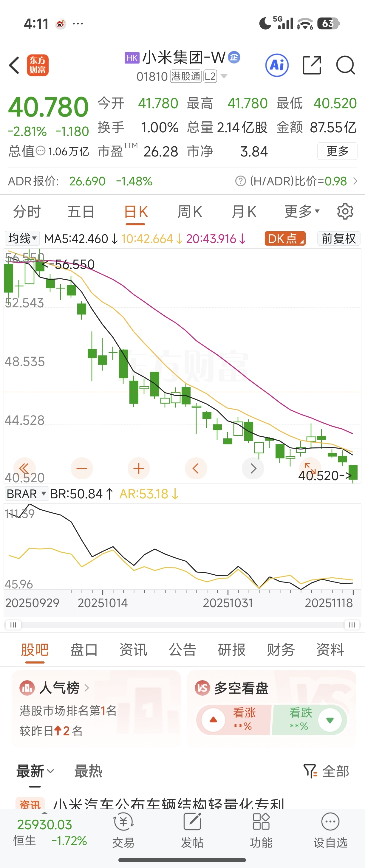Screen dimensions: 365x868
Task: Open ADR ratio details chevron
Action: pyautogui.click(x=355, y=181)
